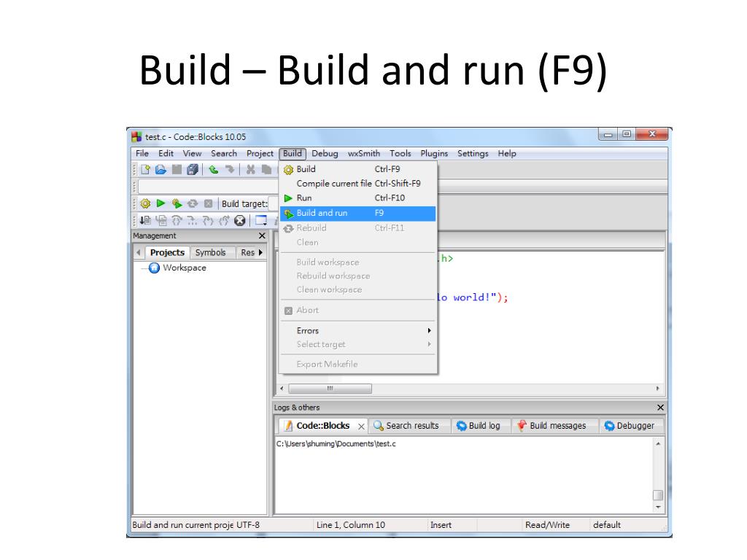Choose Abort in the Build menu

click(x=357, y=311)
